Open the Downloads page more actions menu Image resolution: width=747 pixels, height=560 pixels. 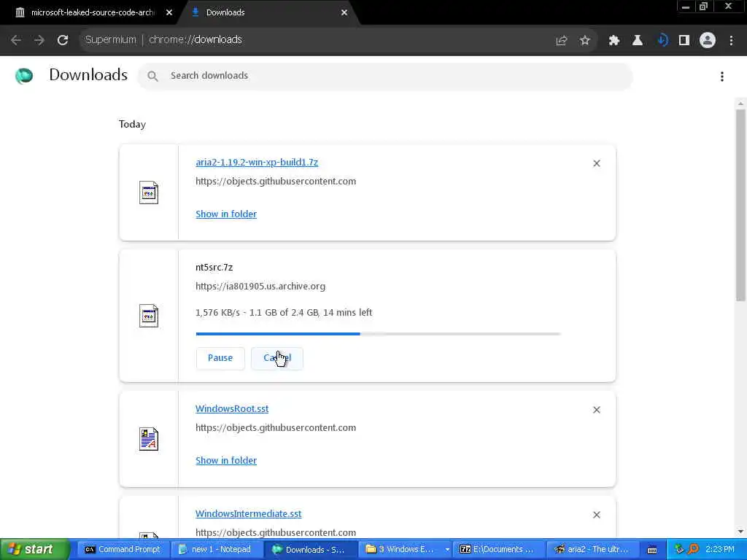tap(722, 77)
